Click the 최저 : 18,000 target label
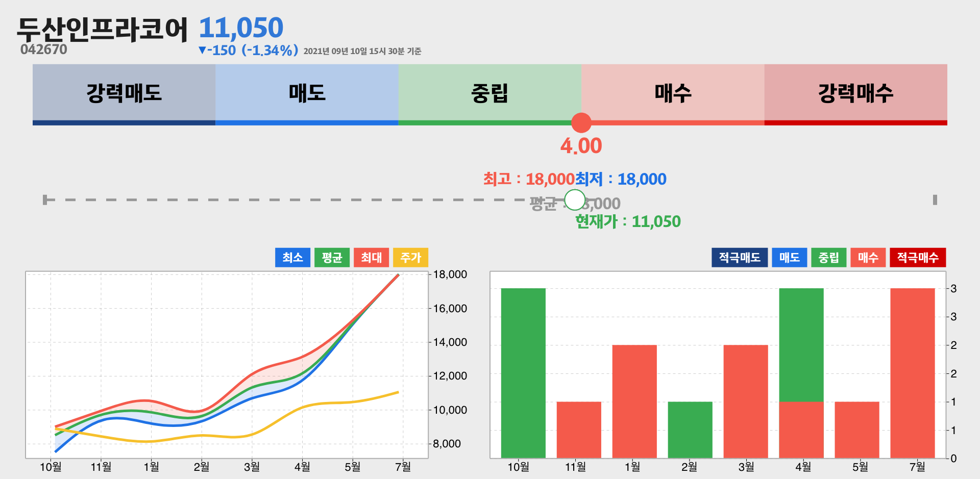The width and height of the screenshot is (980, 479). coord(621,179)
